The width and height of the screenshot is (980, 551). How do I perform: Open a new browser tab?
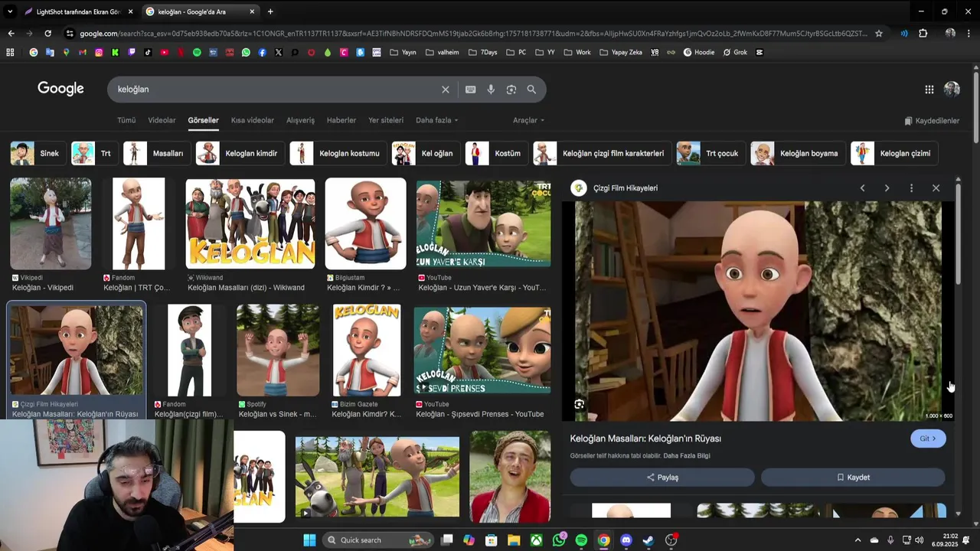[270, 11]
